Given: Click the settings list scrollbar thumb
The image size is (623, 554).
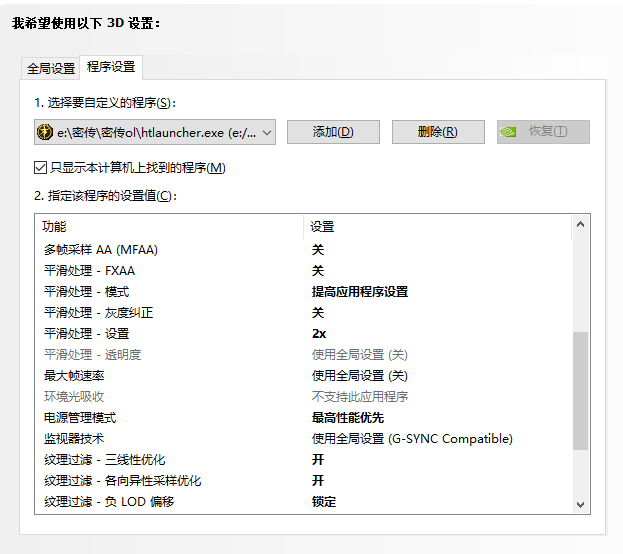Looking at the screenshot, I should click(x=580, y=391).
